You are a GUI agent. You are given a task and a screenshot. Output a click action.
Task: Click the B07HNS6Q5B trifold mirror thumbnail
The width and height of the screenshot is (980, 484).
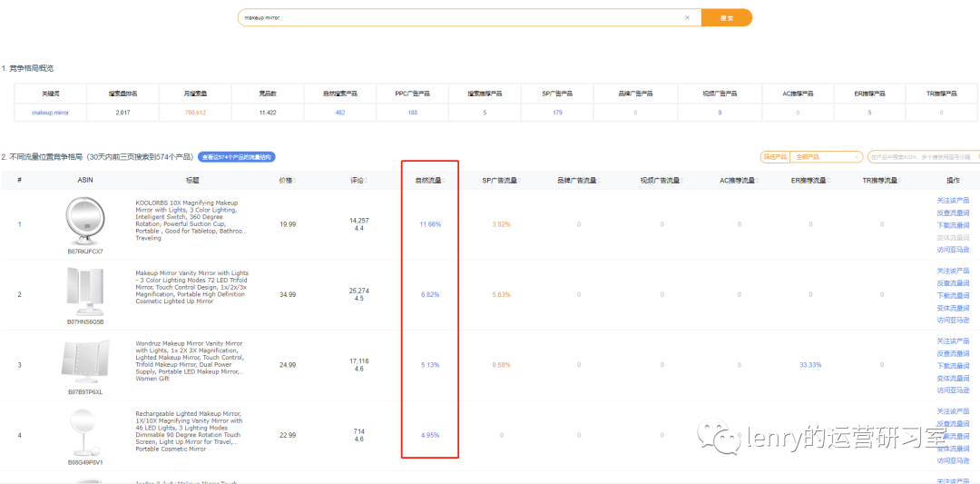(85, 292)
